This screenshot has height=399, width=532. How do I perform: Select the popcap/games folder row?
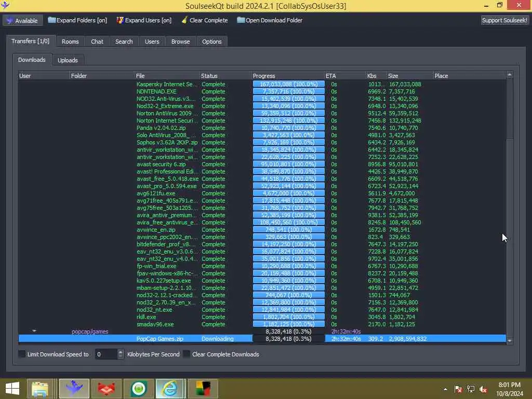coord(262,331)
